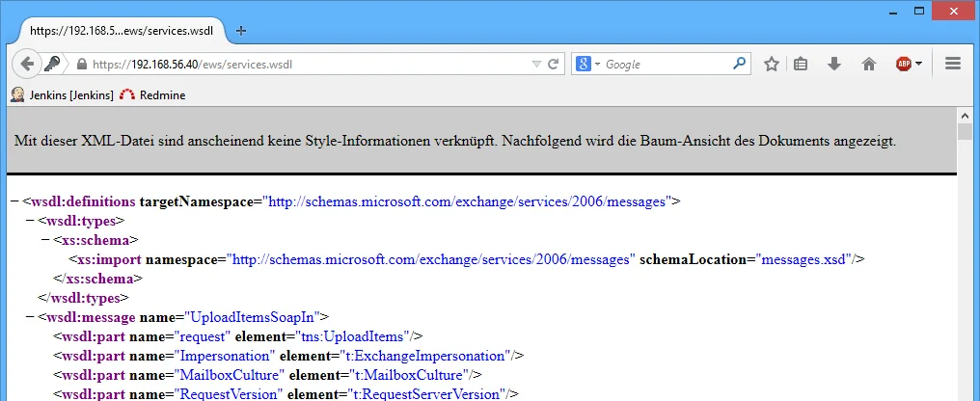Go back with the back arrow button
Viewport: 980px width, 401px height.
tap(27, 64)
